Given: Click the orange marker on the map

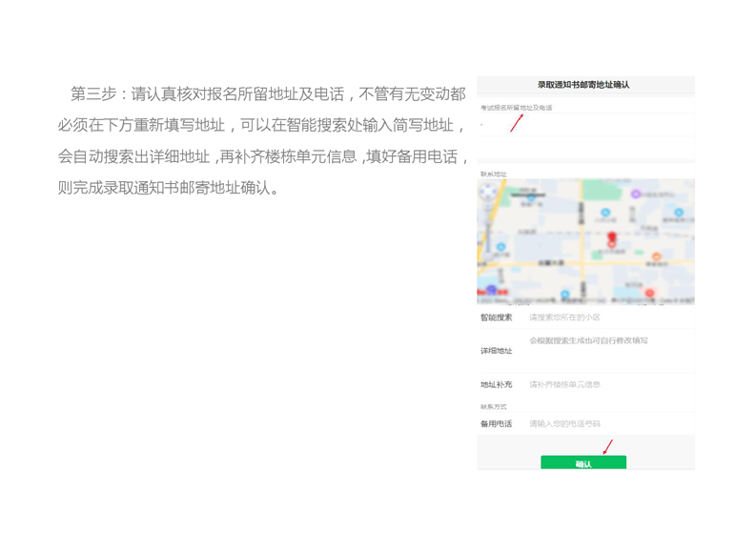Looking at the screenshot, I should pos(657,257).
